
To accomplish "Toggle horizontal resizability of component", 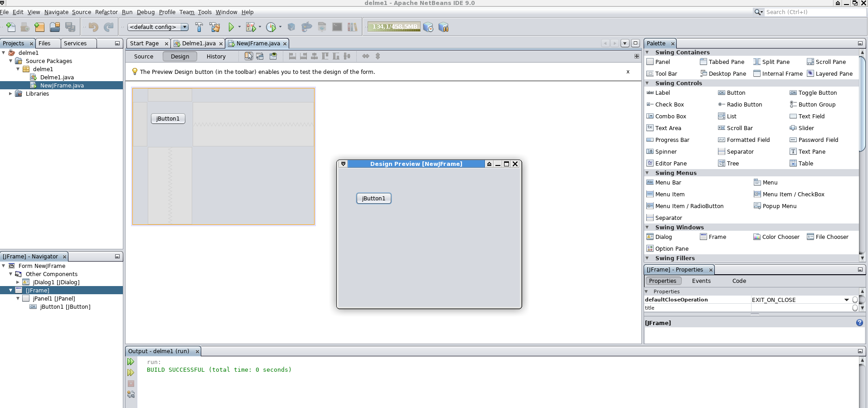I will 366,56.
